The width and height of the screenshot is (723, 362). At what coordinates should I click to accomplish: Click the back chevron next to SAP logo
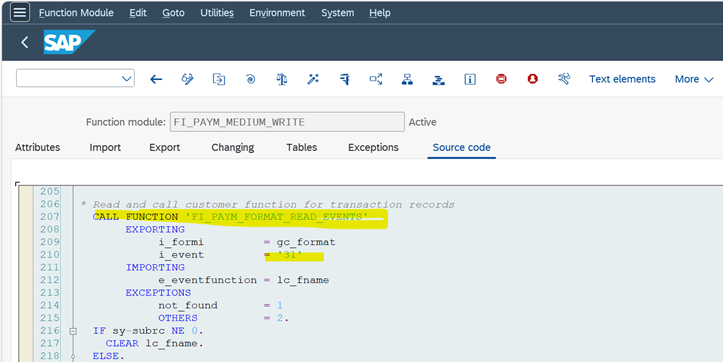[x=25, y=42]
